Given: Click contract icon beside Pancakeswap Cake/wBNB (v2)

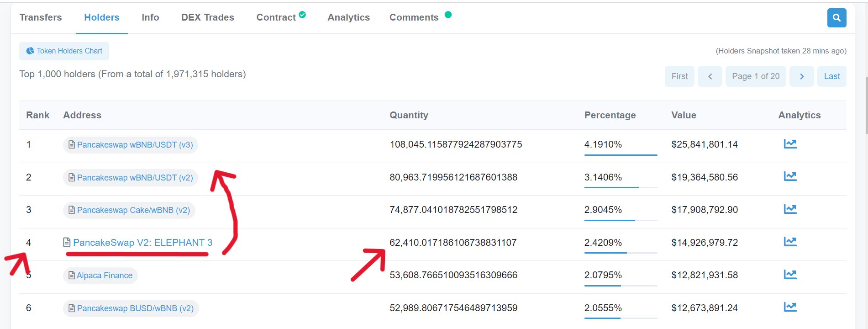Looking at the screenshot, I should [x=72, y=210].
